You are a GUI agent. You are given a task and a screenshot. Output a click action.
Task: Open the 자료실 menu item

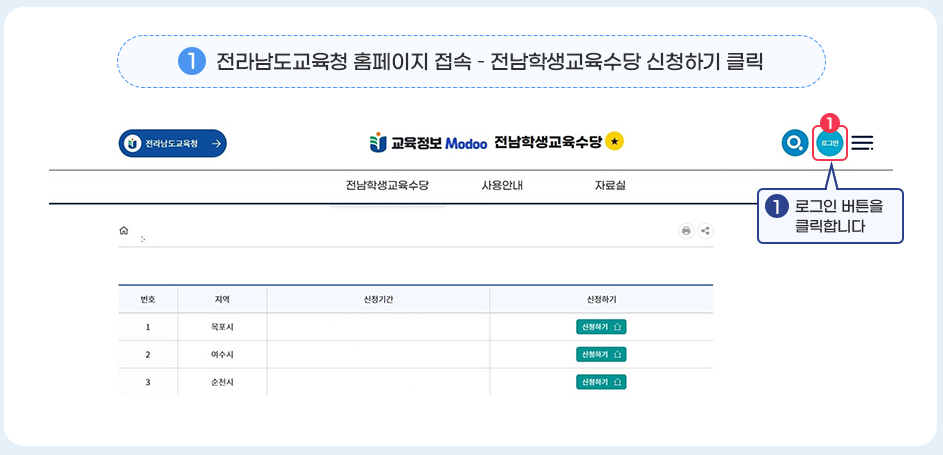[x=610, y=185]
